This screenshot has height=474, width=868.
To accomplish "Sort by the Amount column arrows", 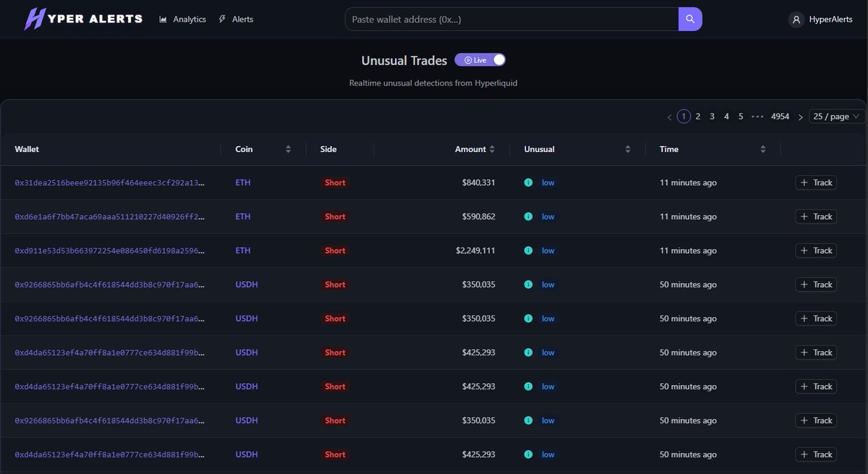I will tap(492, 149).
